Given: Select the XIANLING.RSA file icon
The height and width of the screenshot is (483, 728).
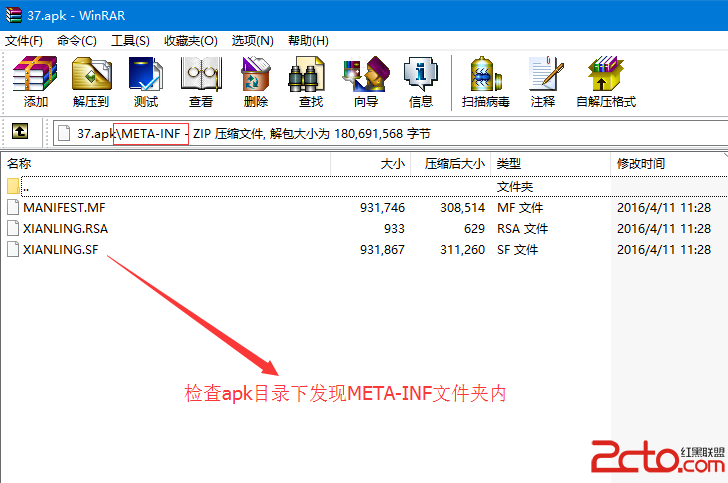Looking at the screenshot, I should click(x=13, y=228).
